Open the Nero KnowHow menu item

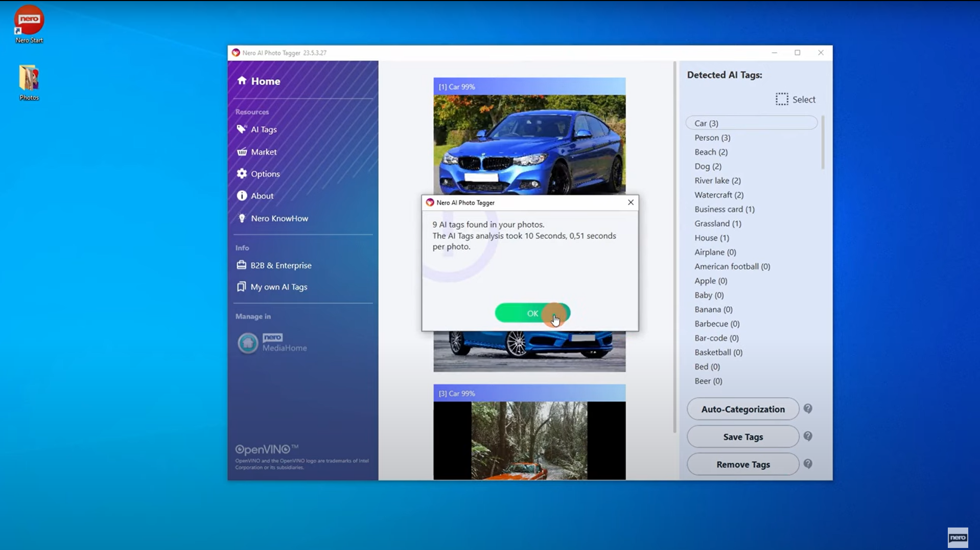(279, 218)
